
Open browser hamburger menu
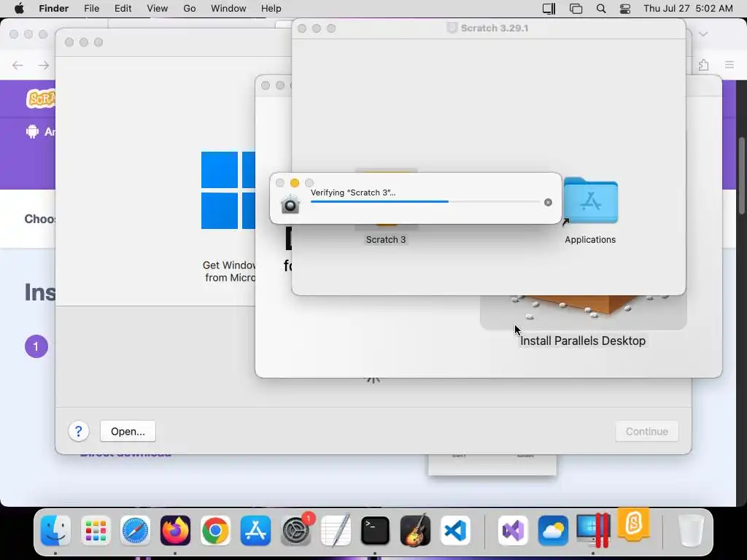pyautogui.click(x=729, y=65)
